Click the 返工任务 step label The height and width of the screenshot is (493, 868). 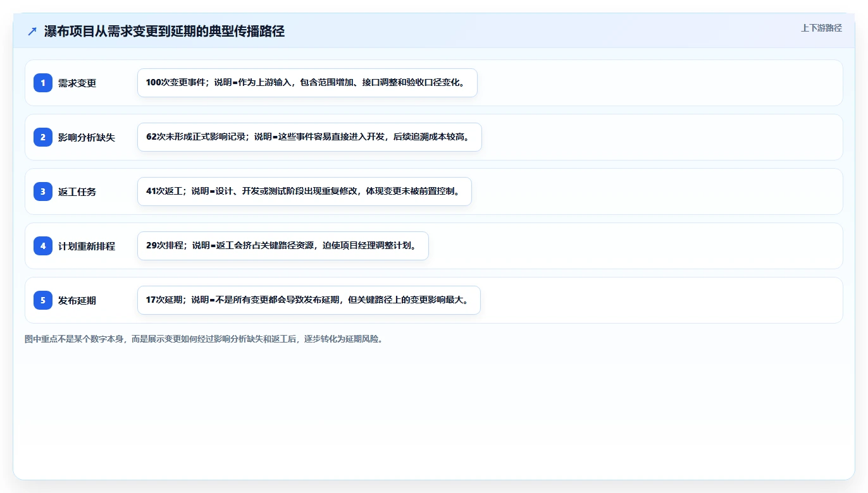click(x=77, y=192)
